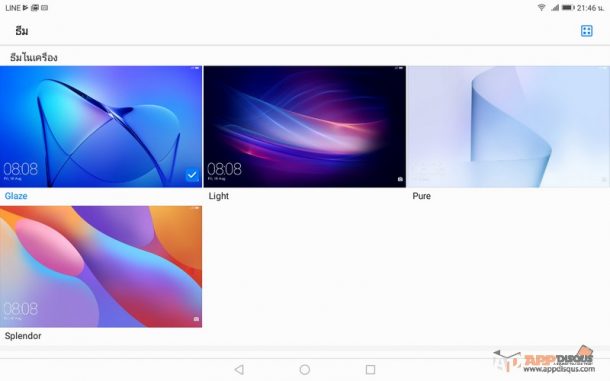Select the Light theme thumbnail
This screenshot has height=381, width=610.
305,126
